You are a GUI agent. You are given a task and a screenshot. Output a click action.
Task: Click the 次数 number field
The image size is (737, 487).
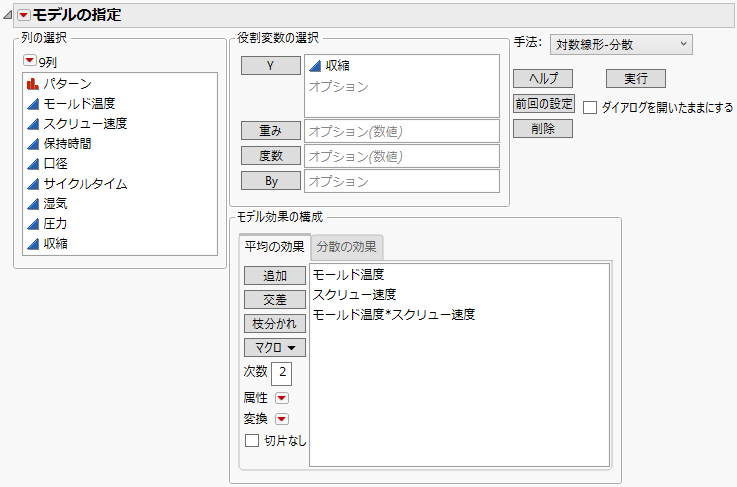pos(282,373)
